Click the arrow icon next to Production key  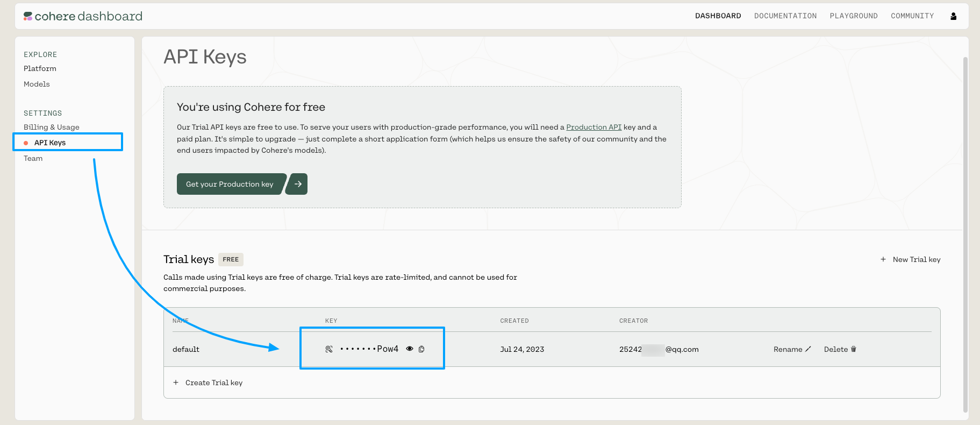pyautogui.click(x=297, y=184)
